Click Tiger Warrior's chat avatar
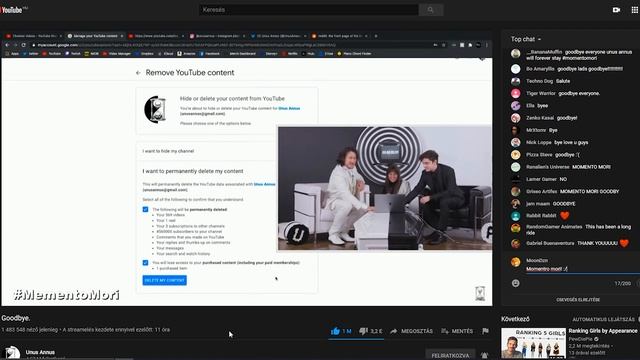This screenshot has height=360, width=640. pos(516,93)
